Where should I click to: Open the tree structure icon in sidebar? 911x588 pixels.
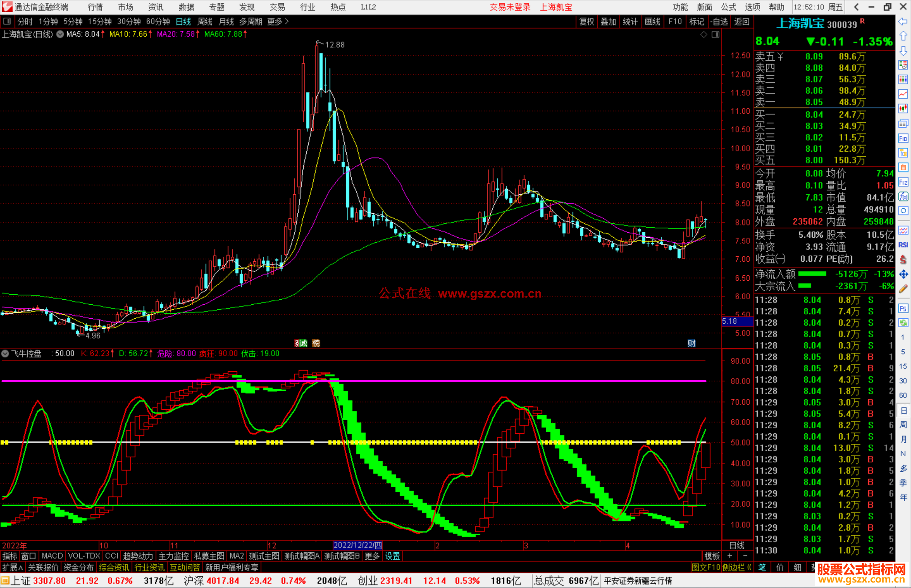pyautogui.click(x=903, y=153)
